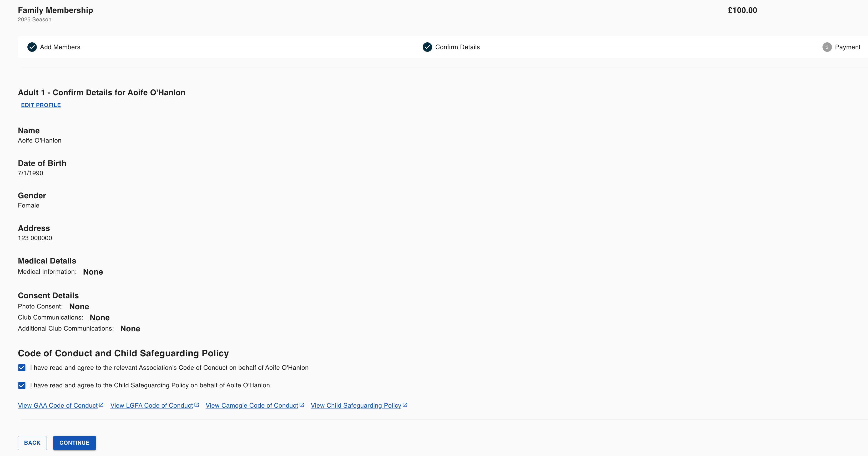Open the Edit Profile link
The width and height of the screenshot is (868, 456).
pyautogui.click(x=41, y=105)
